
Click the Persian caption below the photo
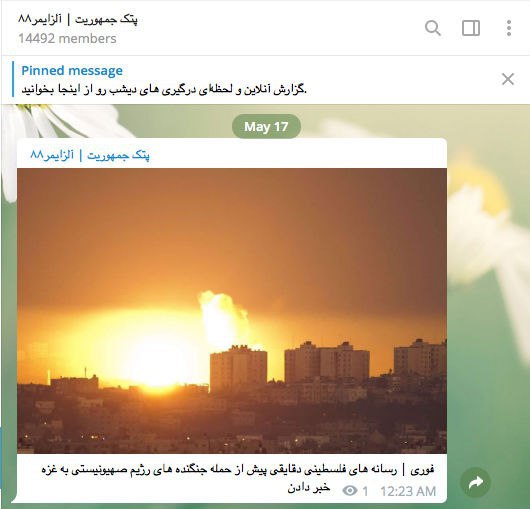(x=238, y=469)
